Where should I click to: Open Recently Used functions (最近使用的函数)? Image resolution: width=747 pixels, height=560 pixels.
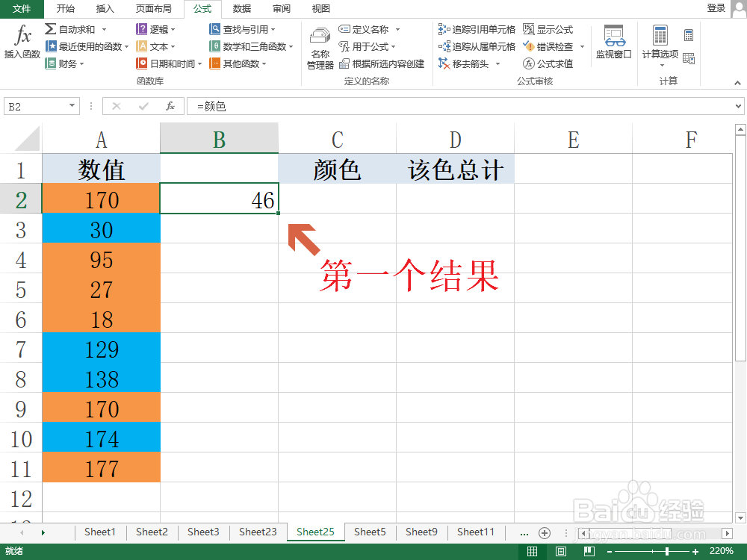(x=87, y=46)
